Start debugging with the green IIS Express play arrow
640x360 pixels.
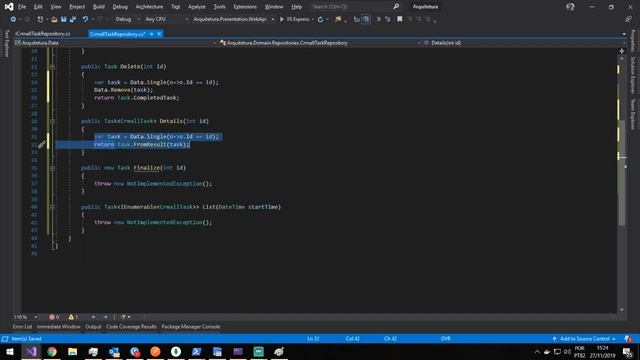pyautogui.click(x=282, y=19)
